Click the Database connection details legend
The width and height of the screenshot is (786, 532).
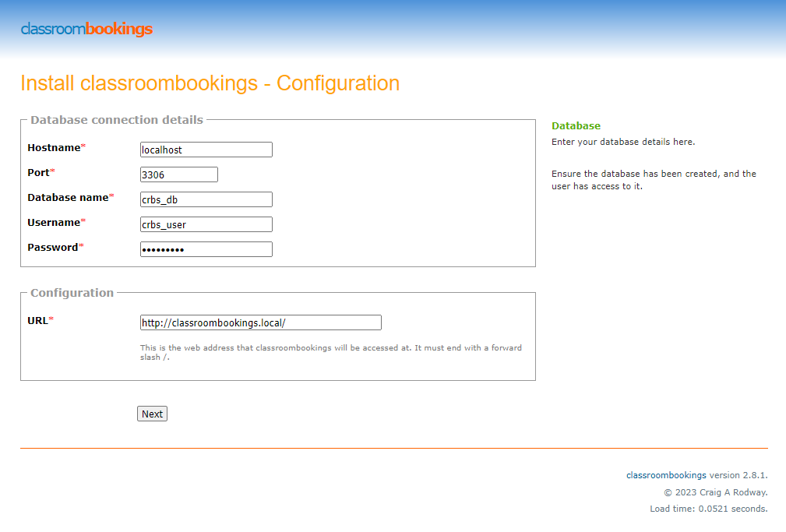tap(117, 120)
